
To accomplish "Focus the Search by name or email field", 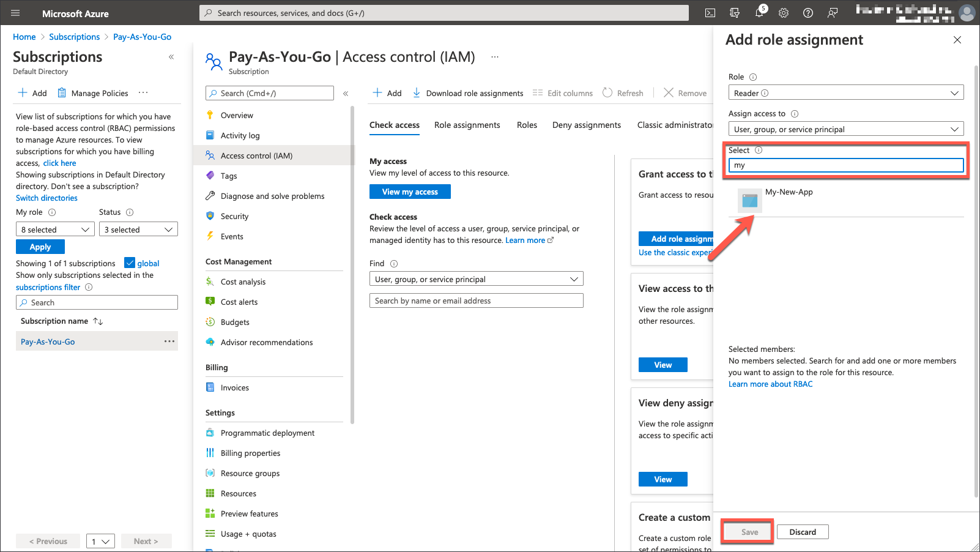I will coord(477,300).
